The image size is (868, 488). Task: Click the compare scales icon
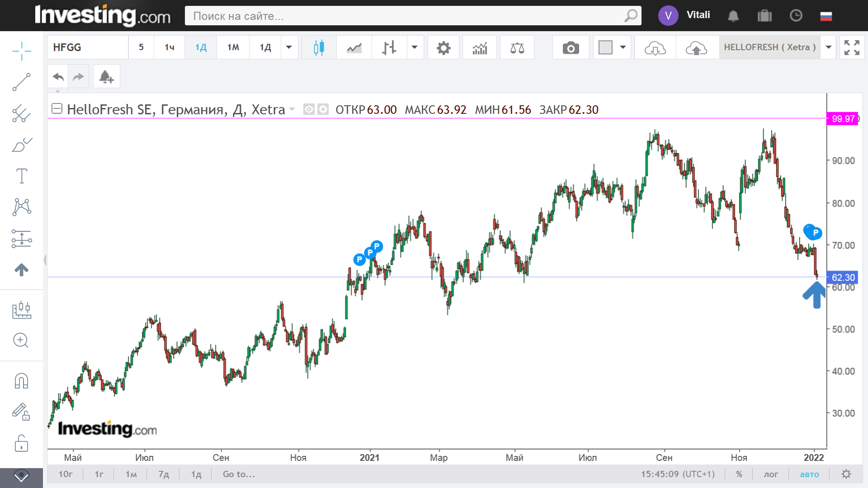tap(517, 47)
